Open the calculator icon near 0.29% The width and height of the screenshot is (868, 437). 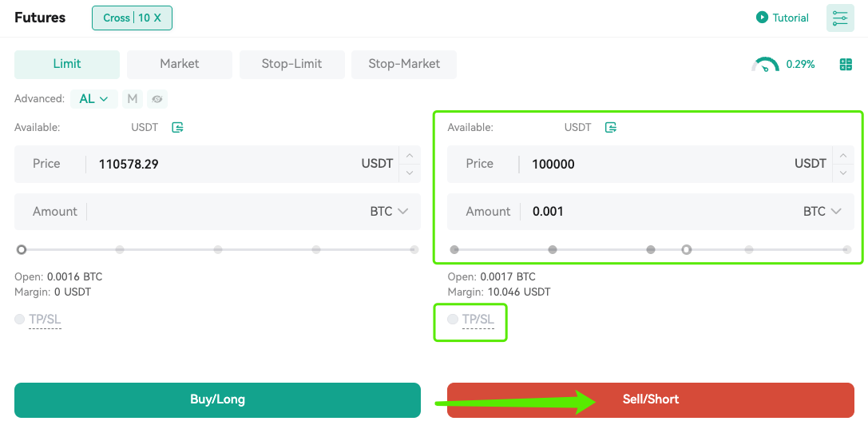[846, 64]
